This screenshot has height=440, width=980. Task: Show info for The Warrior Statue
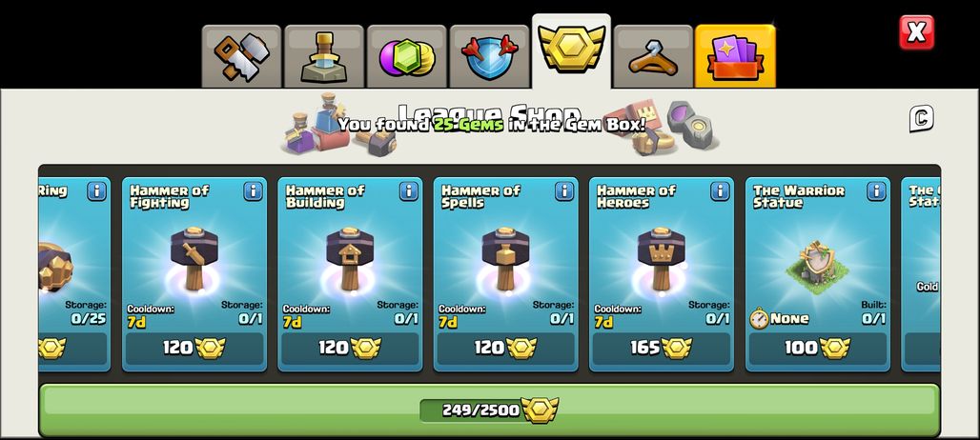pyautogui.click(x=876, y=191)
